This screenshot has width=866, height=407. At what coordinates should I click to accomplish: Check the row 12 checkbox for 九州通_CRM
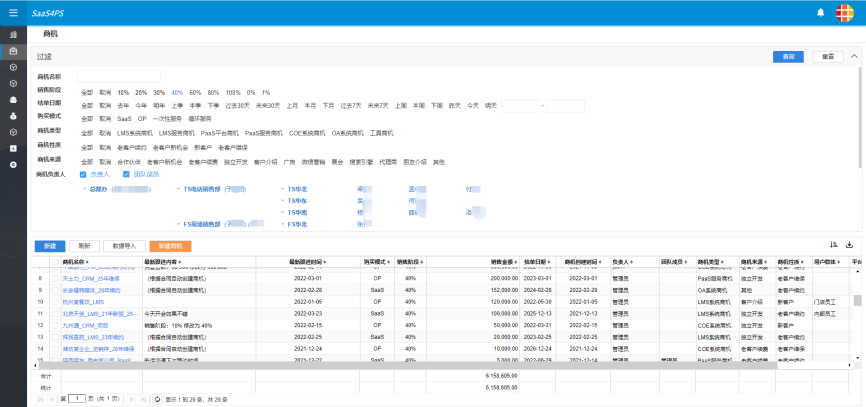coord(55,325)
